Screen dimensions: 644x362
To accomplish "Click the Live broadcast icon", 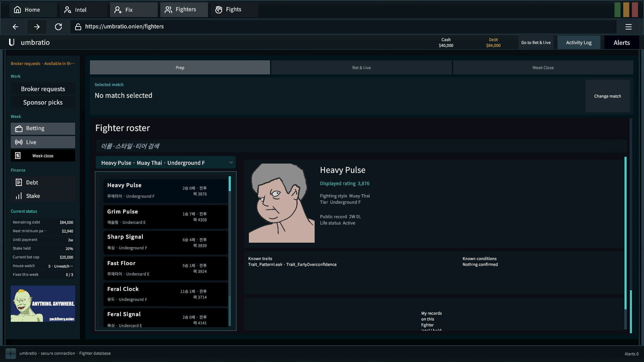I will (x=19, y=142).
